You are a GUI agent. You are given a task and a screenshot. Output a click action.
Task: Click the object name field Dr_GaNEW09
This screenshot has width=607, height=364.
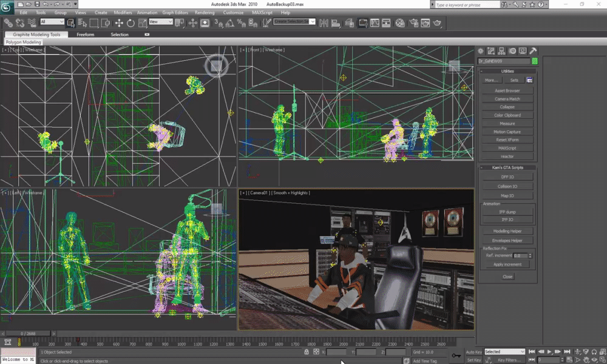(504, 61)
